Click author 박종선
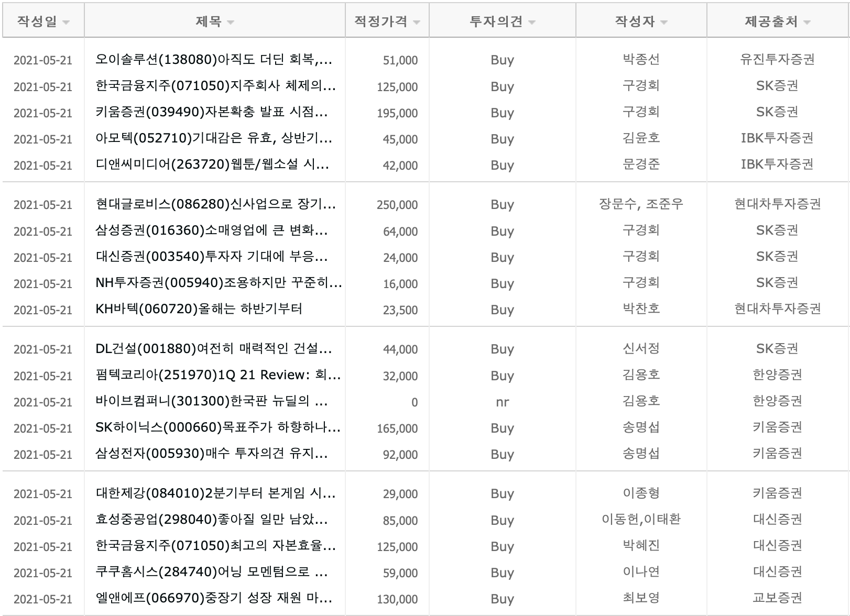850x616 pixels. [x=641, y=59]
